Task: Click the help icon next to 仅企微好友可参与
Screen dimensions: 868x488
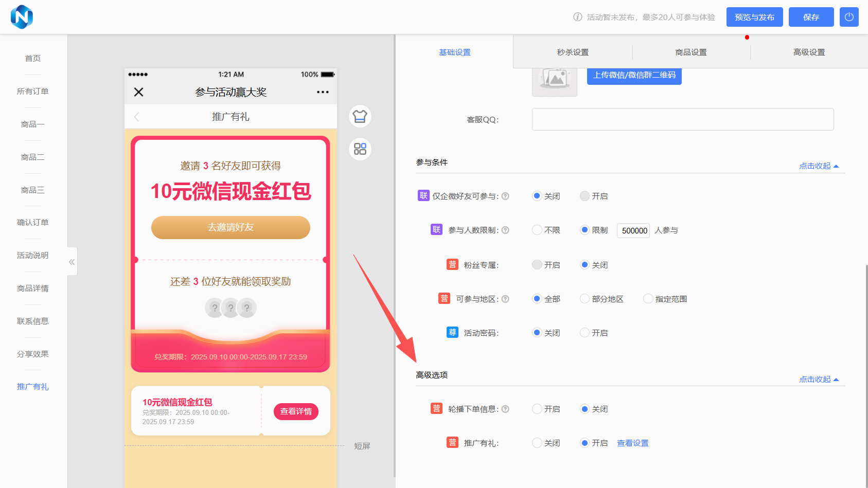Action: 505,196
